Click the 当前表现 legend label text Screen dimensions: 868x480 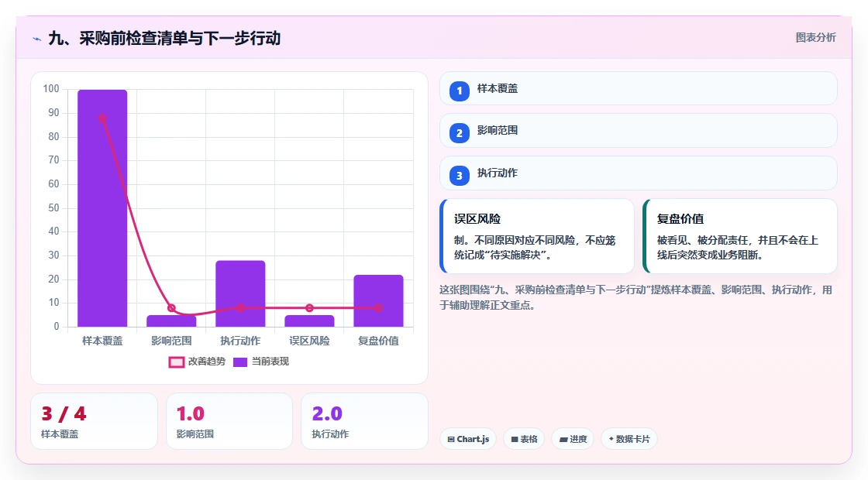(270, 362)
